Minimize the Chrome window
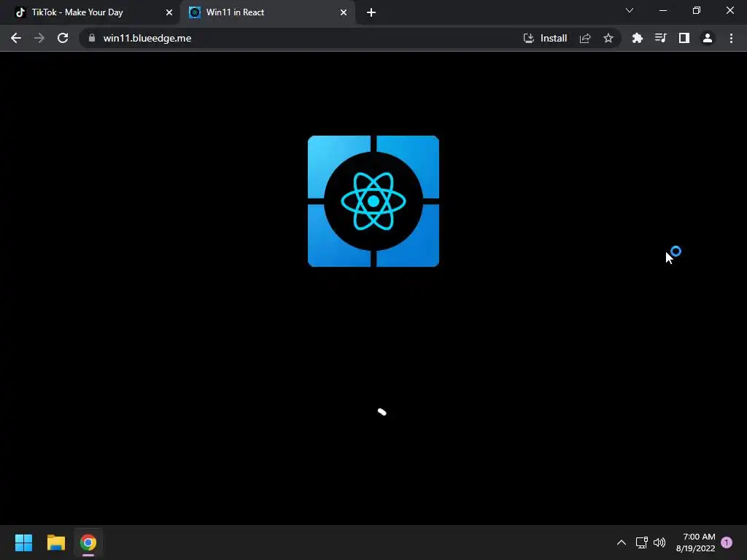 (x=663, y=10)
